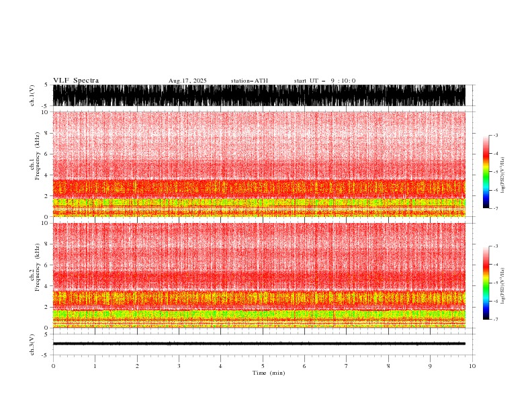This screenshot has width=532, height=411.
Task: Click the "VLF Spectra" plot title
Action: click(76, 81)
